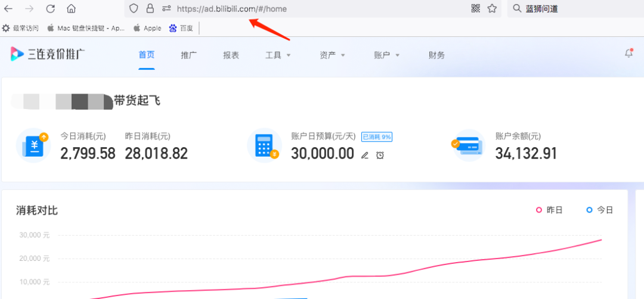Click the address bar URL field
The image size is (644, 299).
(x=312, y=8)
